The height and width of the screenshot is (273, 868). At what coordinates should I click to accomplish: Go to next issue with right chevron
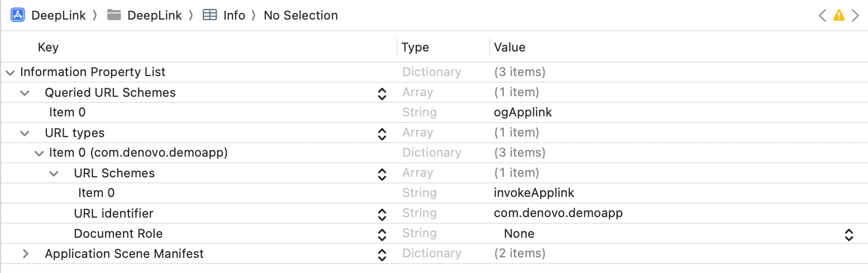[x=855, y=16]
